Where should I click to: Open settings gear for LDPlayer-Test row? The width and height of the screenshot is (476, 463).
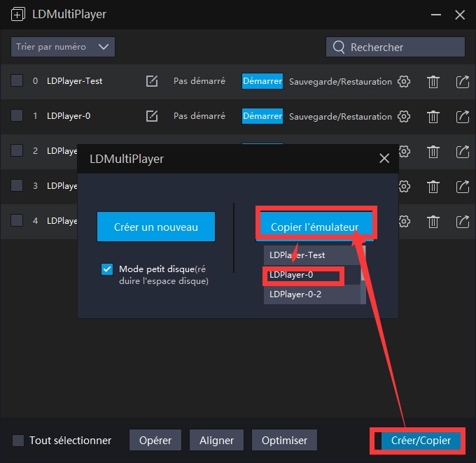(404, 81)
